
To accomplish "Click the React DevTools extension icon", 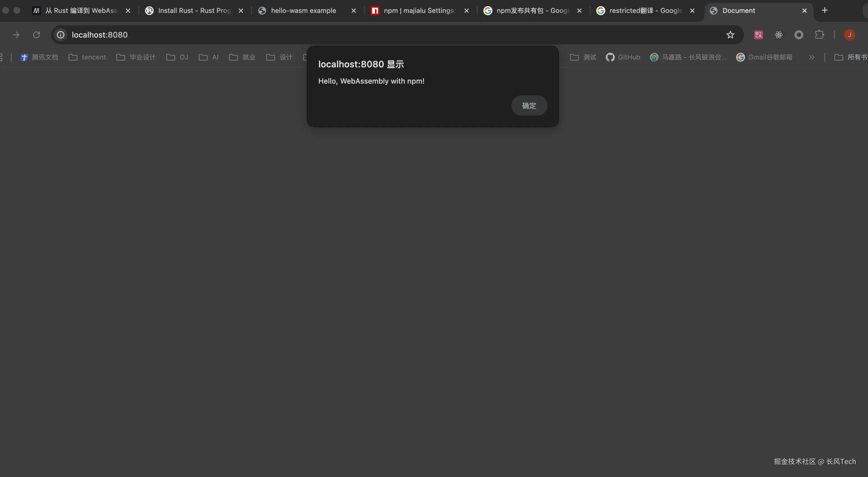I will pos(778,35).
